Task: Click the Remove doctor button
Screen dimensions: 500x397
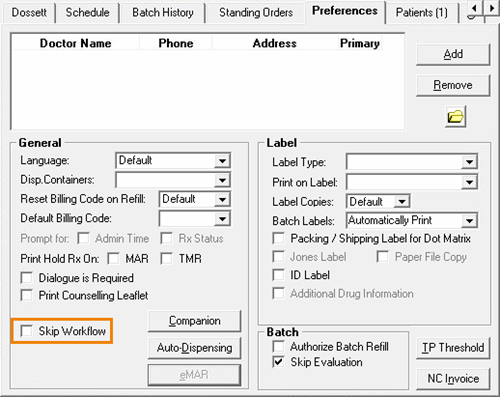Action: coord(453,85)
